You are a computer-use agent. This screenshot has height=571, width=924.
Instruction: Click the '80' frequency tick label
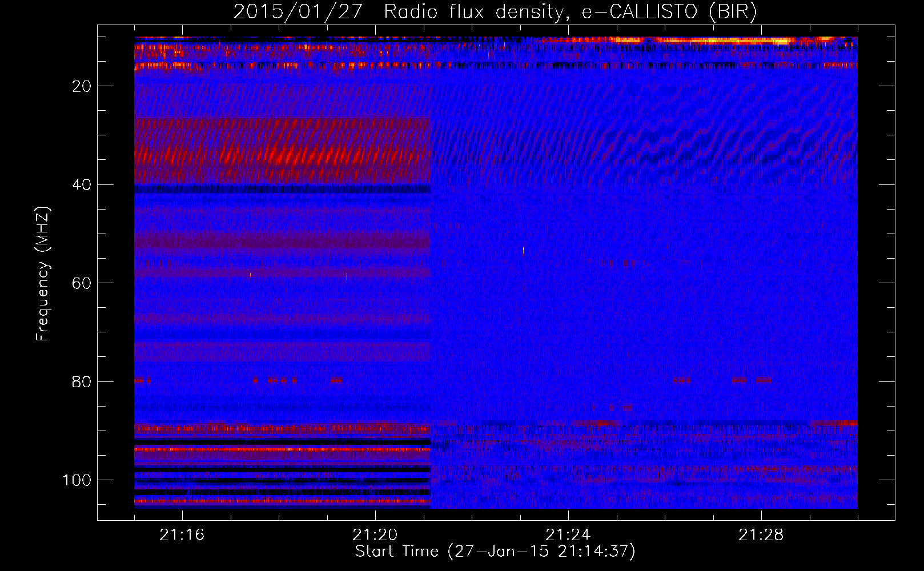tap(82, 381)
